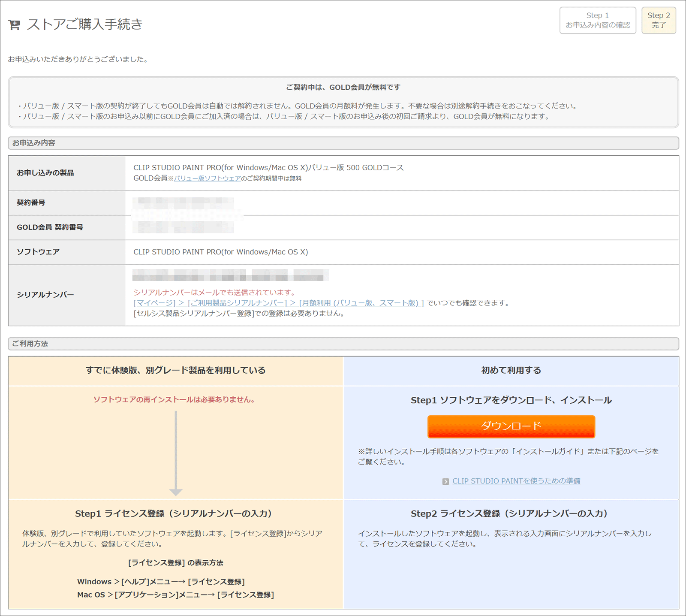Image resolution: width=686 pixels, height=616 pixels.
Task: Click the お申込み内容 section header
Action: tap(343, 143)
